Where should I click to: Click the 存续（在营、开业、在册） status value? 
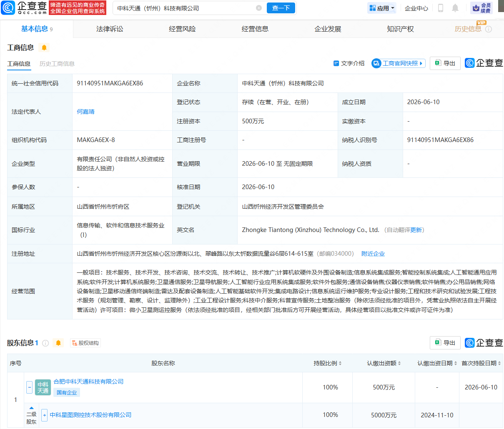click(x=277, y=102)
